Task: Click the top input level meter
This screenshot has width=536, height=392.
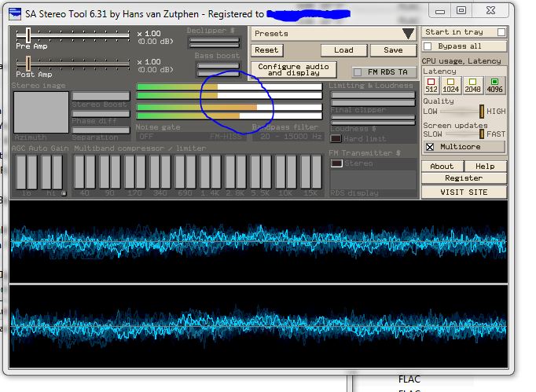Action: coord(229,87)
